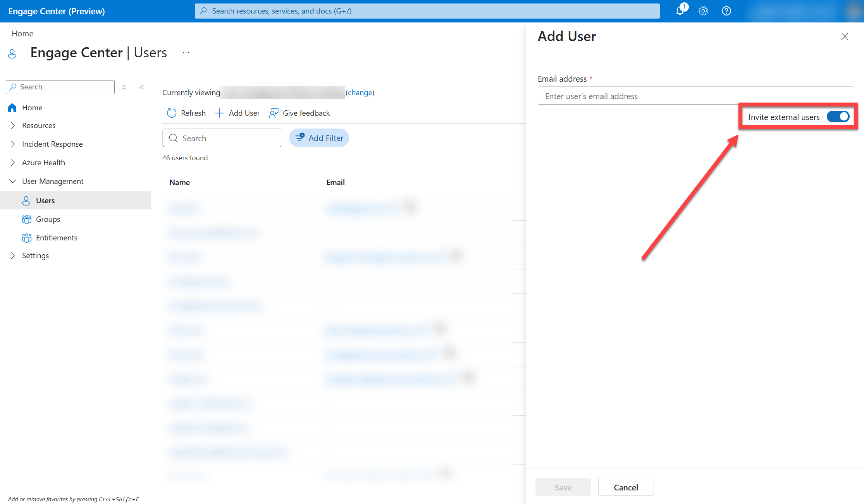The height and width of the screenshot is (504, 864).
Task: Click the '46 users found' text
Action: click(x=185, y=158)
